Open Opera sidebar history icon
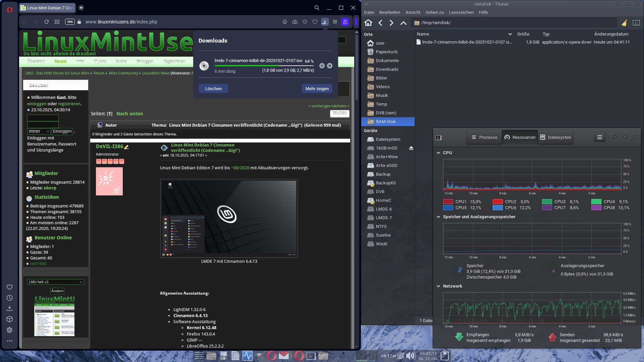644x362 pixels. click(x=10, y=298)
